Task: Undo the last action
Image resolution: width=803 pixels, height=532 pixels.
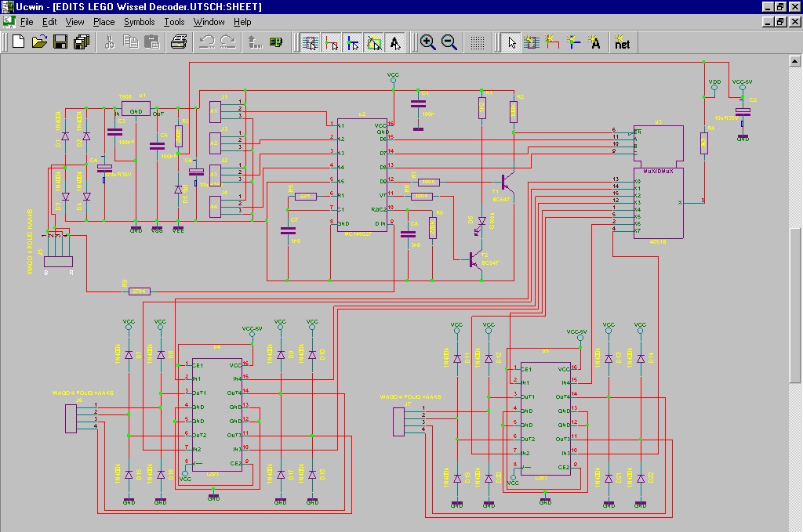Action: [x=207, y=42]
